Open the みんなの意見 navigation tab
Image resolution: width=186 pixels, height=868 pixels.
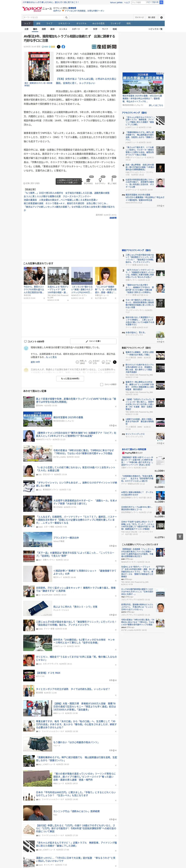(98, 24)
